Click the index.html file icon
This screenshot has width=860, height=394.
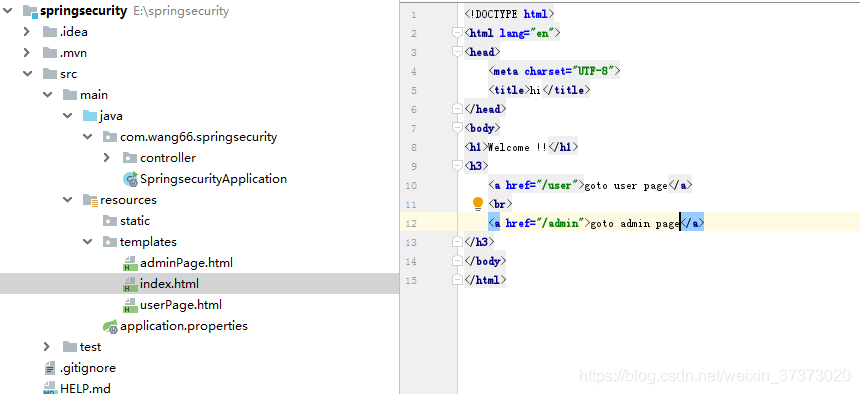click(130, 284)
